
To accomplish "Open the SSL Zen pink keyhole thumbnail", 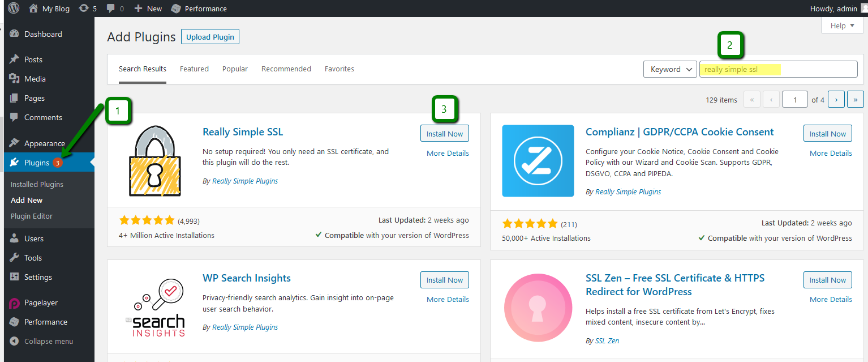I will point(538,307).
